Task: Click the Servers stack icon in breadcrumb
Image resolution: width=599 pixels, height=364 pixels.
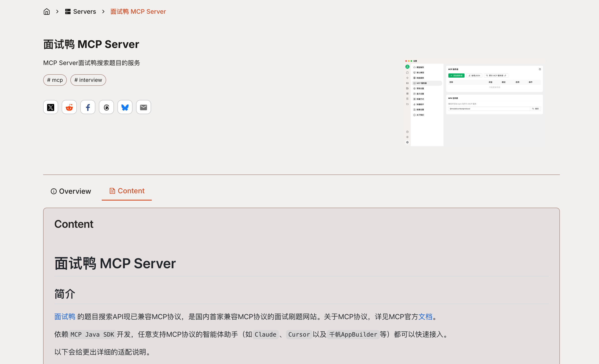Action: [68, 11]
